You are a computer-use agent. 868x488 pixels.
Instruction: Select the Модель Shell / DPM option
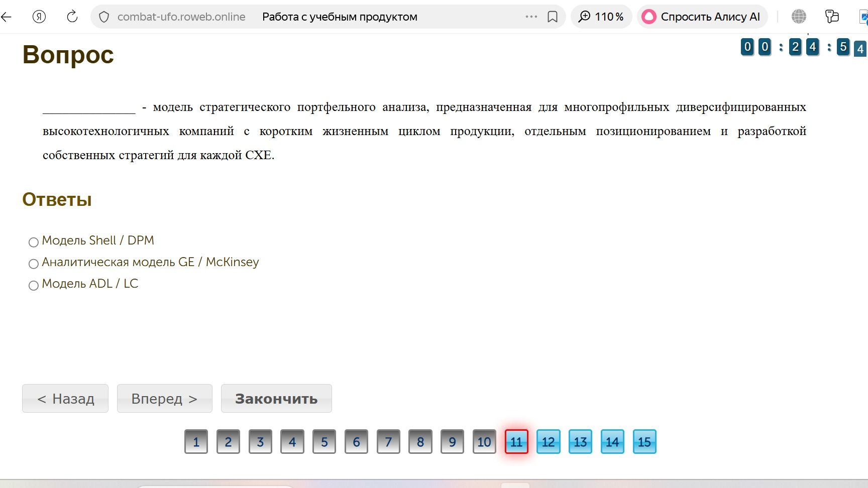pyautogui.click(x=34, y=242)
